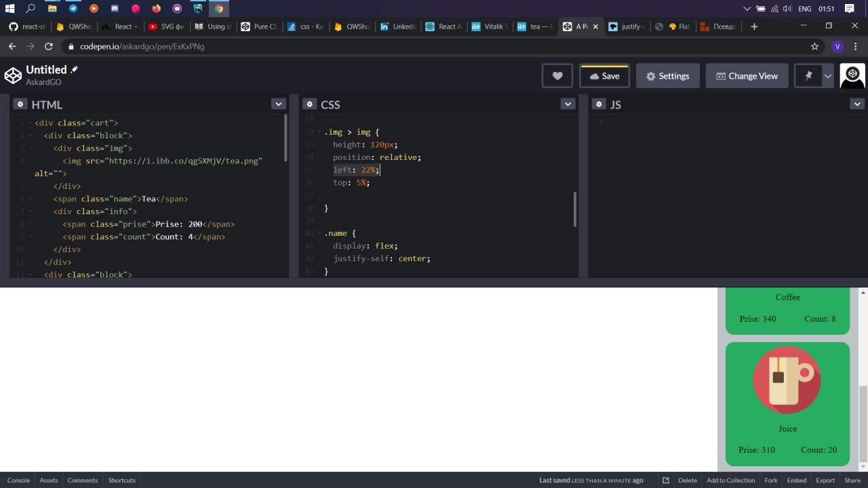Open the dropdown arrow beside the pin button
The height and width of the screenshot is (488, 868).
827,76
